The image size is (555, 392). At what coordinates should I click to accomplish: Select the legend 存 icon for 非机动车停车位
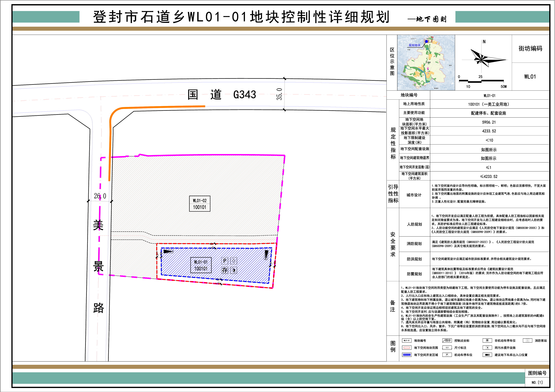click(x=487, y=340)
